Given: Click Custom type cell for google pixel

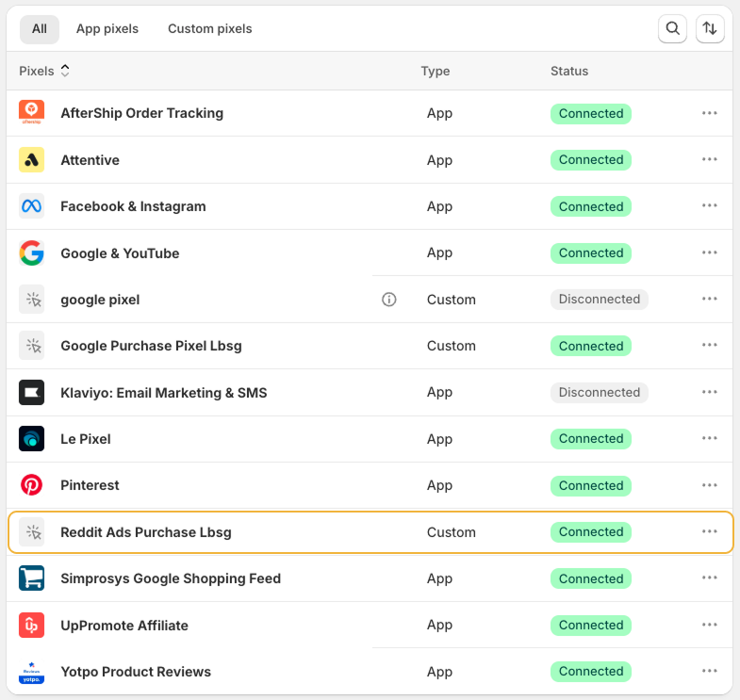Looking at the screenshot, I should click(x=452, y=300).
